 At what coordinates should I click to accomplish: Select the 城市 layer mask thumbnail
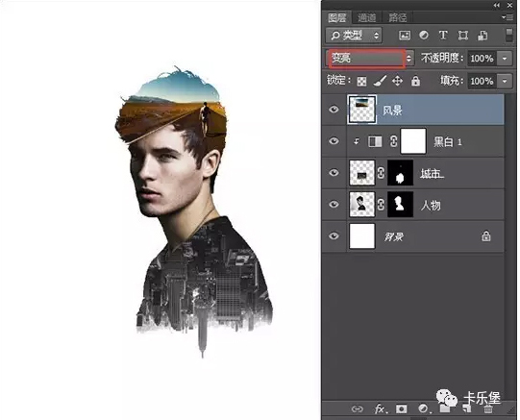[401, 173]
